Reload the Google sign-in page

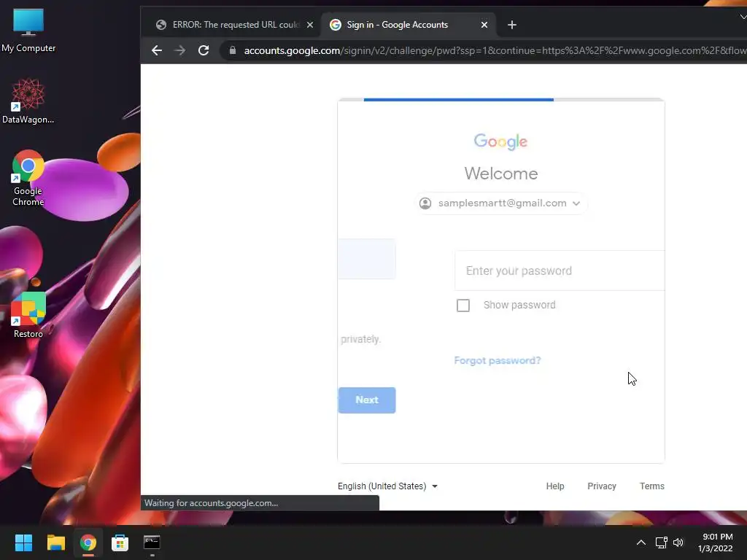[204, 50]
